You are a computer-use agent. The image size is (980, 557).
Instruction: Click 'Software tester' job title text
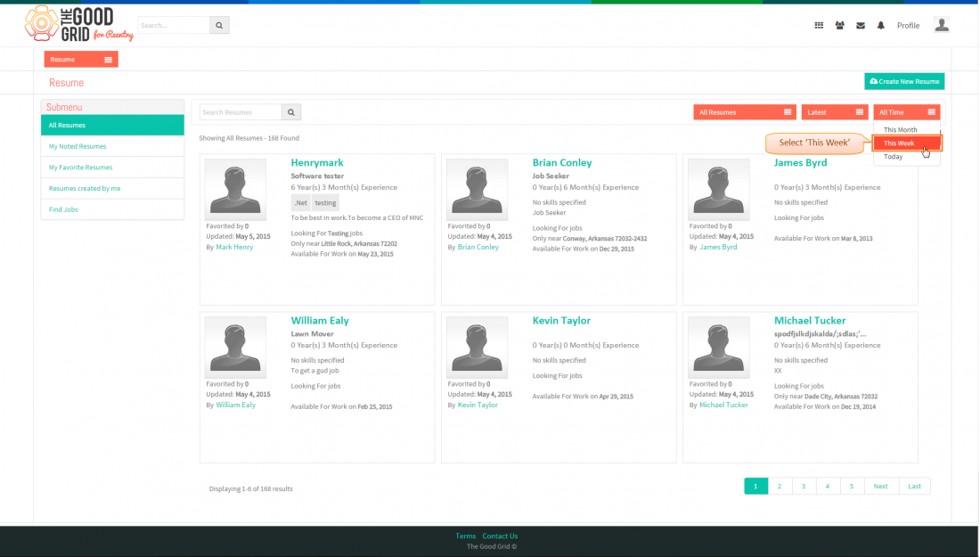317,176
